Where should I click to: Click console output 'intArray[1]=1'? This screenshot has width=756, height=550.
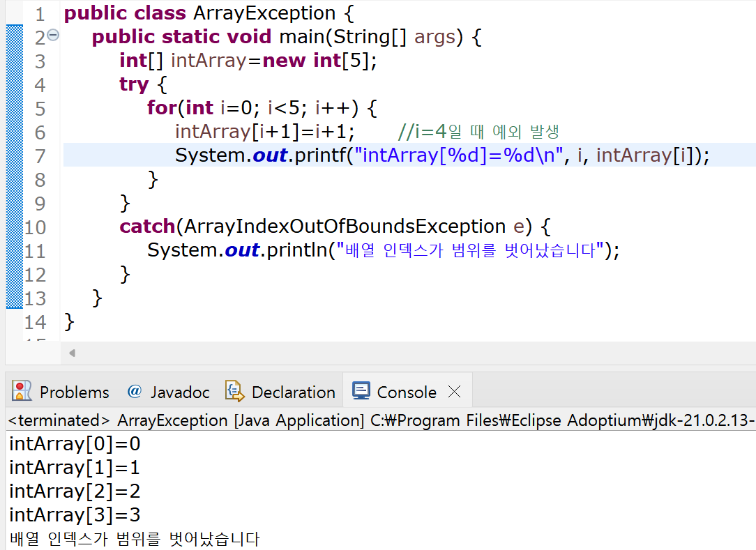tap(75, 468)
